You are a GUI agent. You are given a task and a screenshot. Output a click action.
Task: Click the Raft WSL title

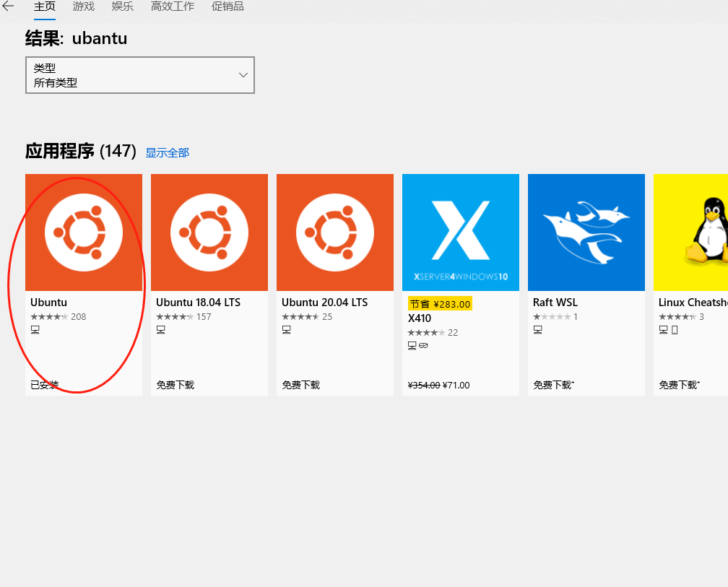(x=555, y=303)
